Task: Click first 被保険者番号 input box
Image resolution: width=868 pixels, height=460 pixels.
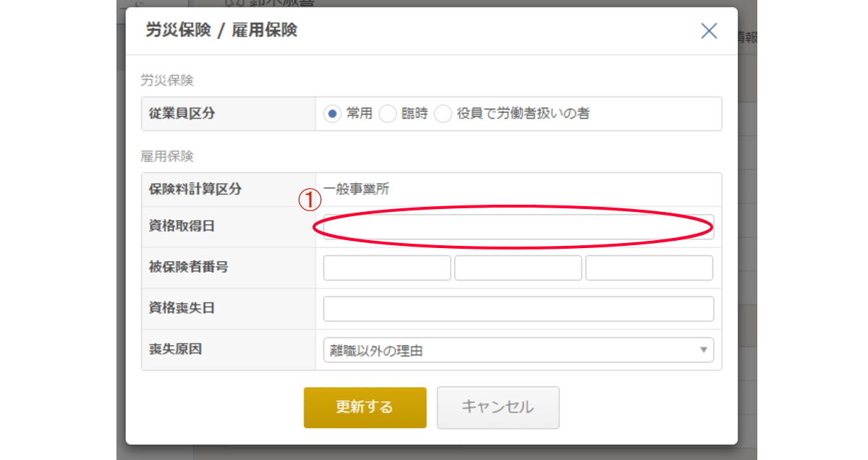Action: point(387,268)
